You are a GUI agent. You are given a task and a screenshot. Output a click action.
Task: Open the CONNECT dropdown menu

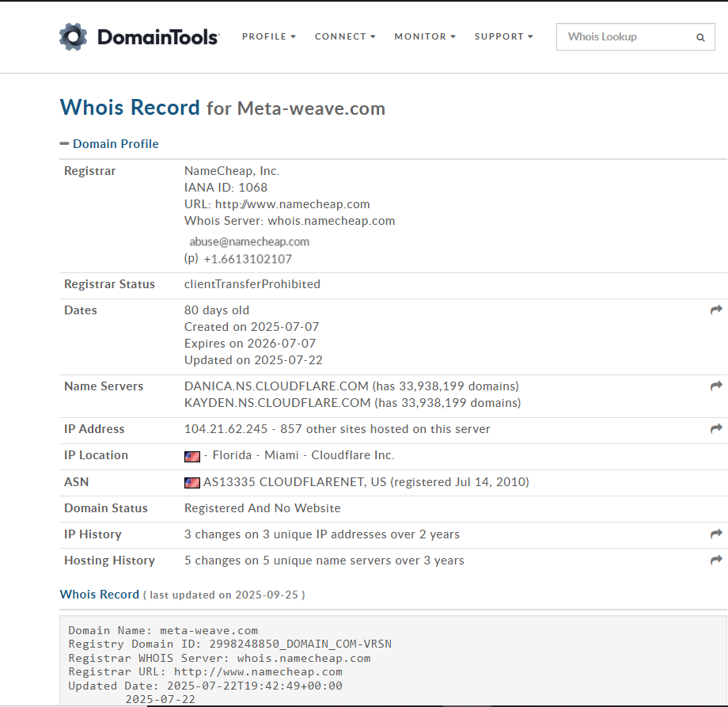tap(345, 36)
